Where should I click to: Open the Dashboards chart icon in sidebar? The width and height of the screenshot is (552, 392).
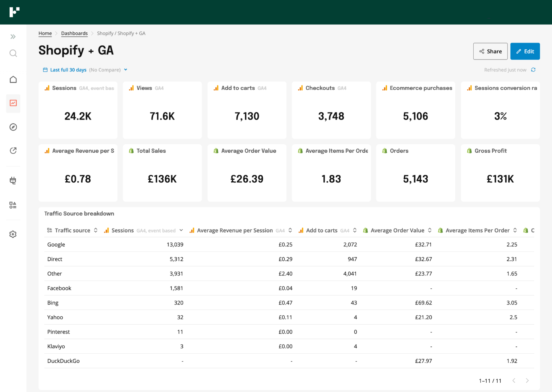click(x=13, y=103)
